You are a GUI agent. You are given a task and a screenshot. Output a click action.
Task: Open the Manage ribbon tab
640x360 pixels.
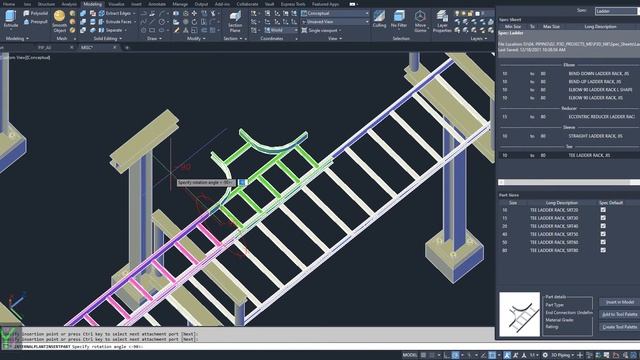pyautogui.click(x=180, y=4)
